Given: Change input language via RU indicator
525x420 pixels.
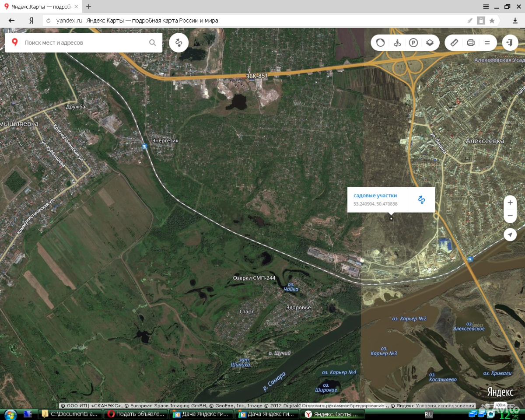Looking at the screenshot, I should [x=429, y=414].
